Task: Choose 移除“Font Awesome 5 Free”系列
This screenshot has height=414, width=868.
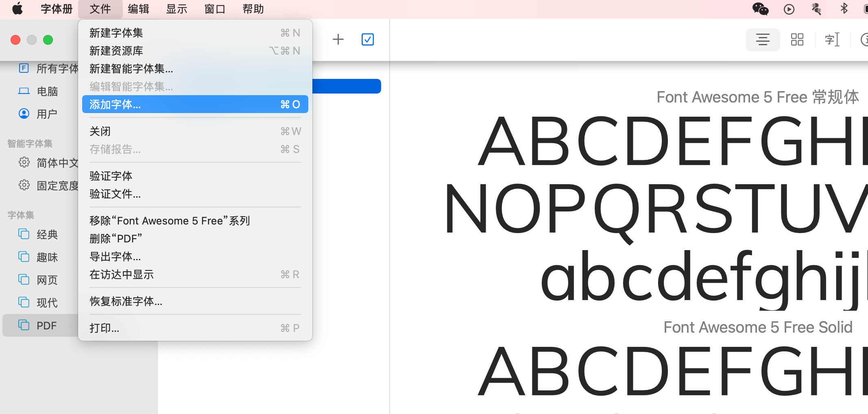Action: tap(195, 220)
